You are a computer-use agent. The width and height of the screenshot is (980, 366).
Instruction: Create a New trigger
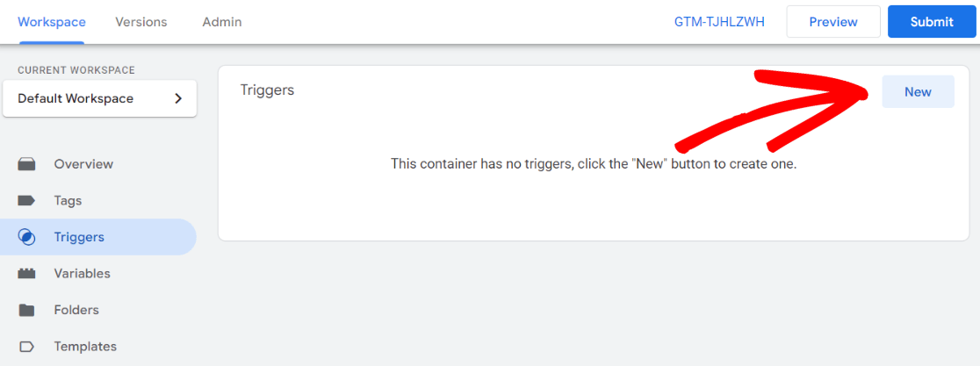[x=918, y=91]
